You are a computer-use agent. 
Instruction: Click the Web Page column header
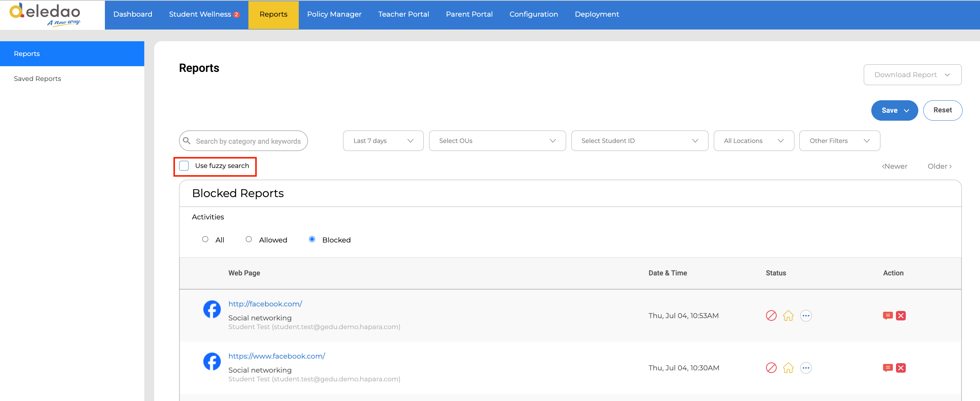click(x=244, y=273)
